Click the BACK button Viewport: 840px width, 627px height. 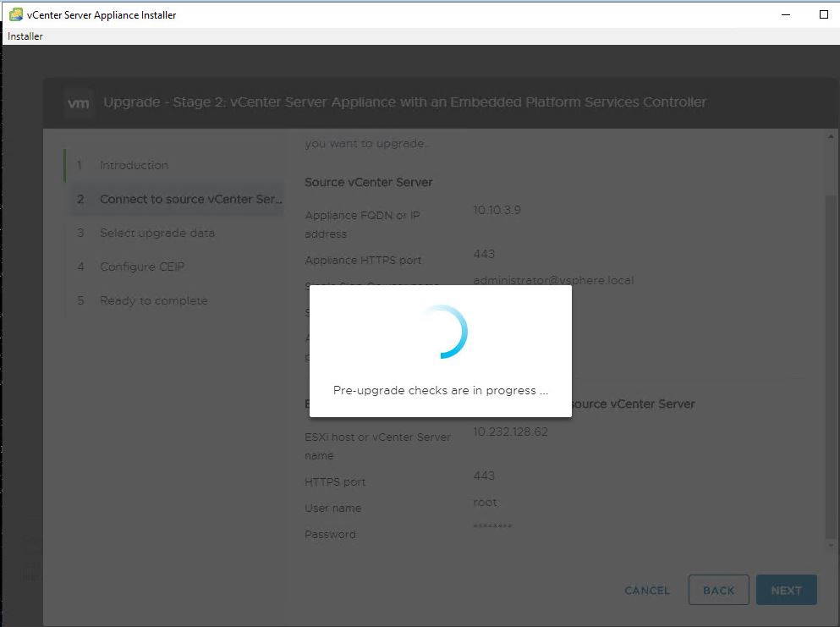[x=718, y=591]
